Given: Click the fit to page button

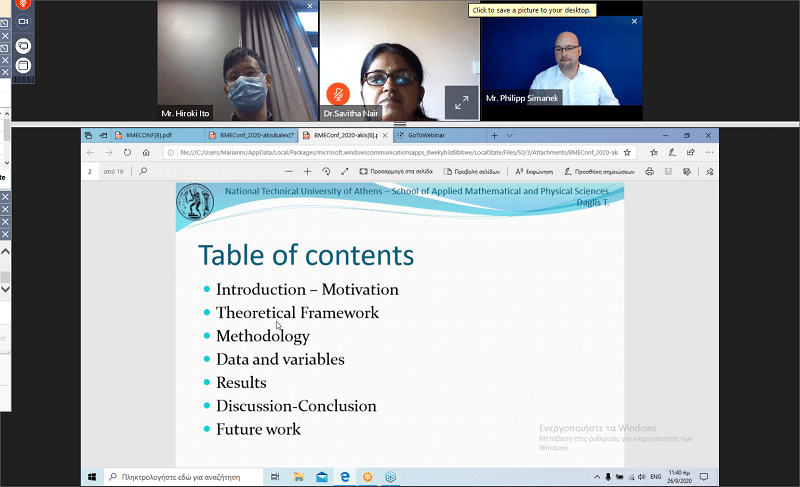Looking at the screenshot, I should 395,171.
